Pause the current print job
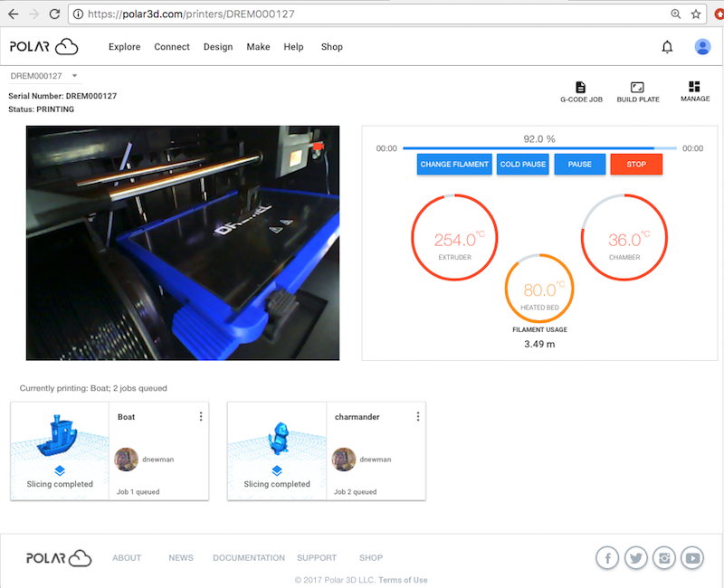The image size is (724, 588). pyautogui.click(x=579, y=165)
